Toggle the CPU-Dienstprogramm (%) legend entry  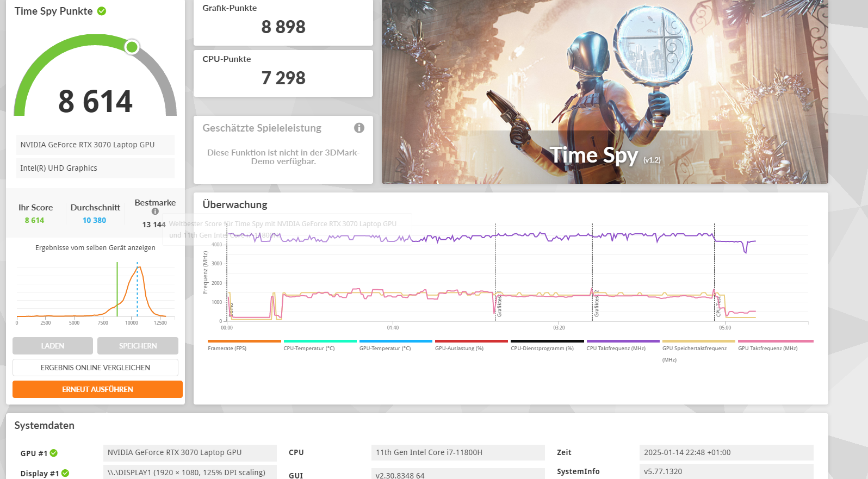[547, 346]
